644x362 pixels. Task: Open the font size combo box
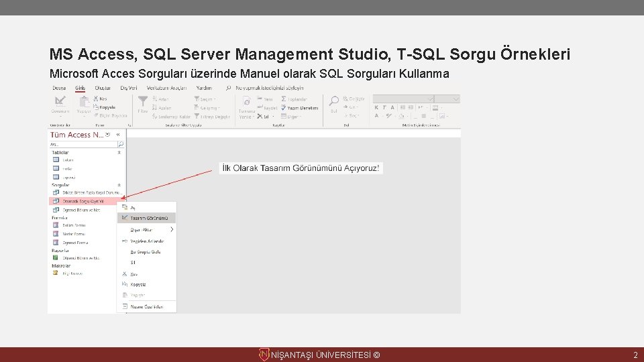pos(447,99)
